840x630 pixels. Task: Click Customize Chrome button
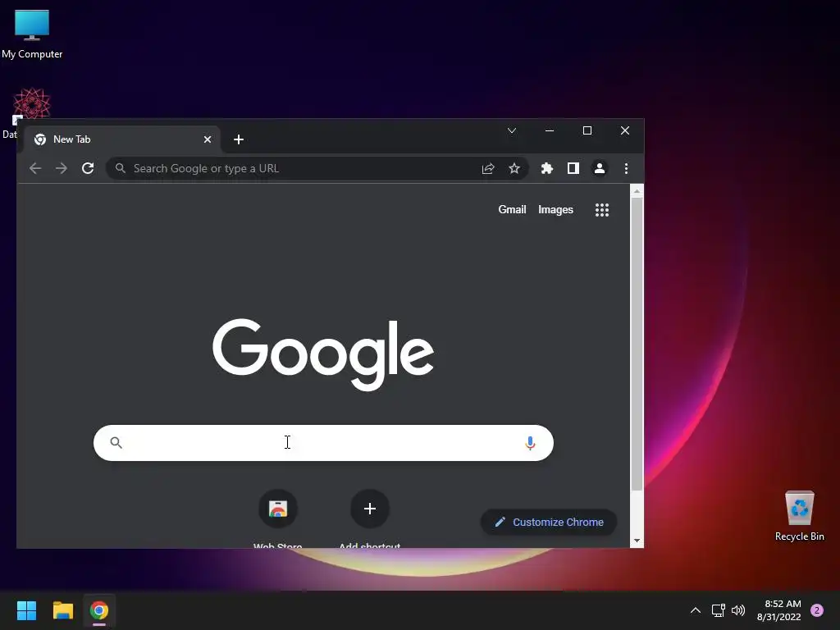click(x=549, y=522)
